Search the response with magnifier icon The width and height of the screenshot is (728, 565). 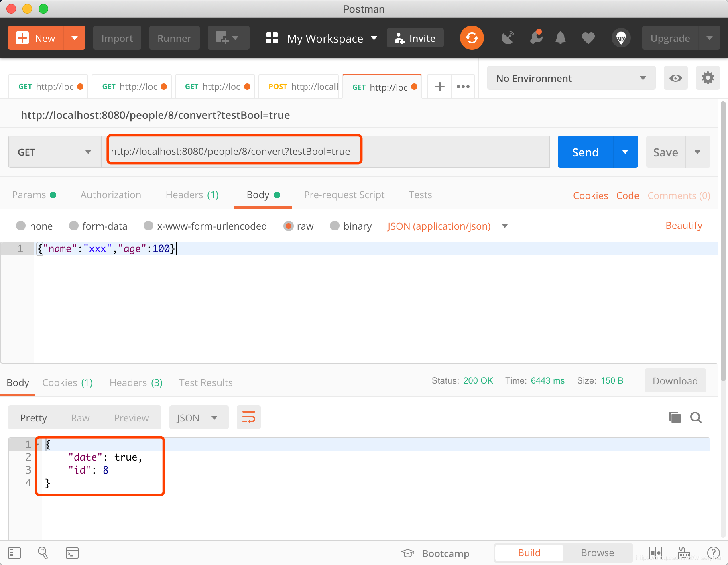tap(696, 417)
